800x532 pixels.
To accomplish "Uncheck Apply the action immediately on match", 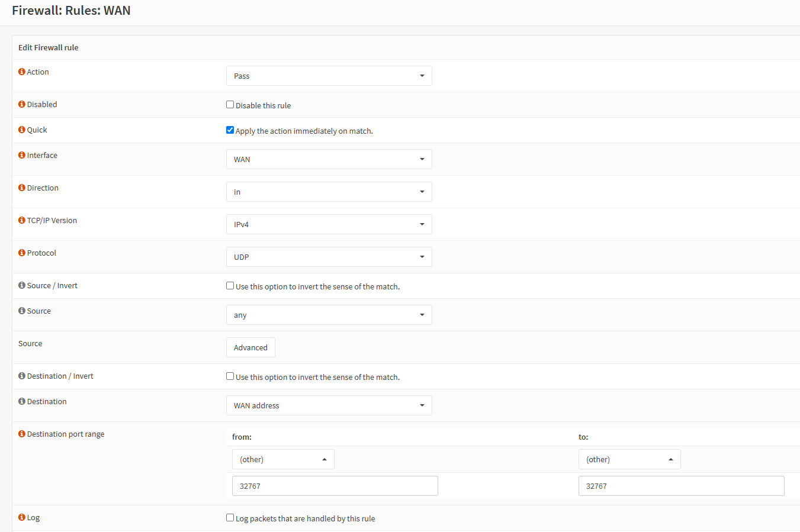I will 230,130.
